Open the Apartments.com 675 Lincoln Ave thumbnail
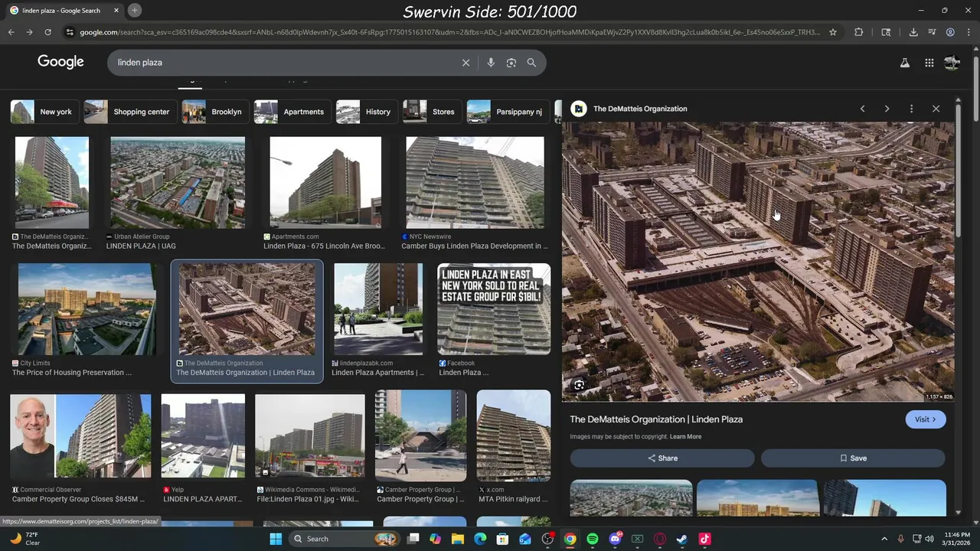The width and height of the screenshot is (980, 551). click(x=325, y=182)
